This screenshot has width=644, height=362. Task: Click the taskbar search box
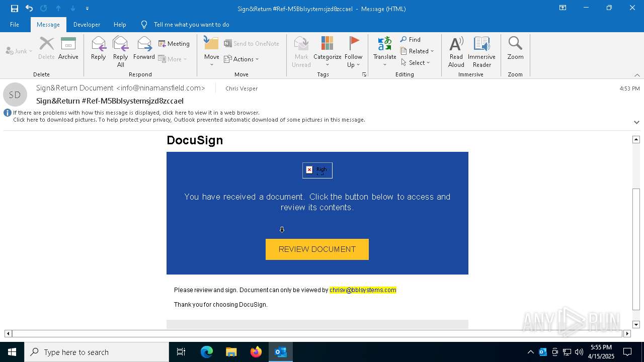(97, 352)
